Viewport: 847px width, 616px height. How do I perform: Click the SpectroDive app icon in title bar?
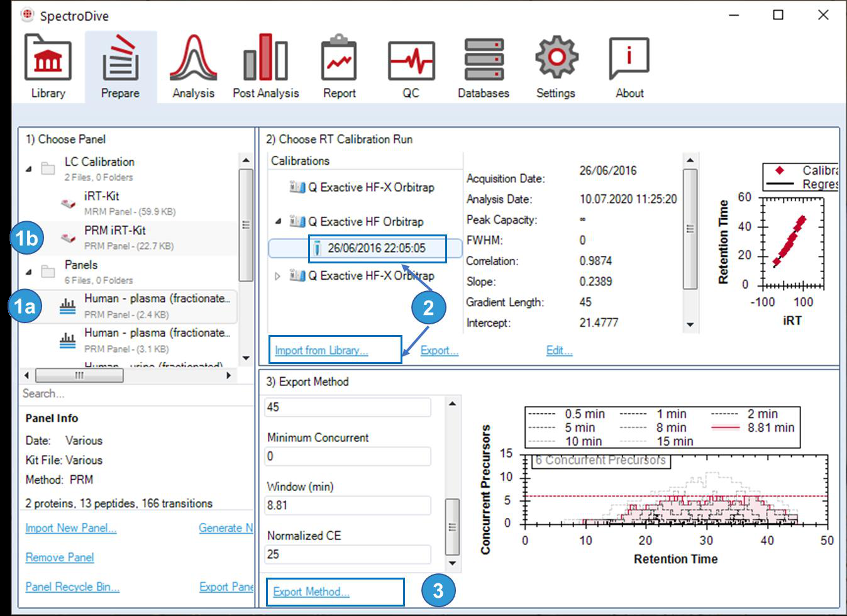click(x=26, y=14)
